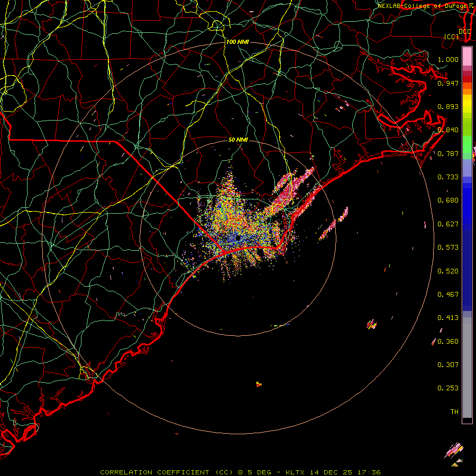Image resolution: width=476 pixels, height=476 pixels.
Task: Click the 0.893 scale value
Action: point(448,106)
